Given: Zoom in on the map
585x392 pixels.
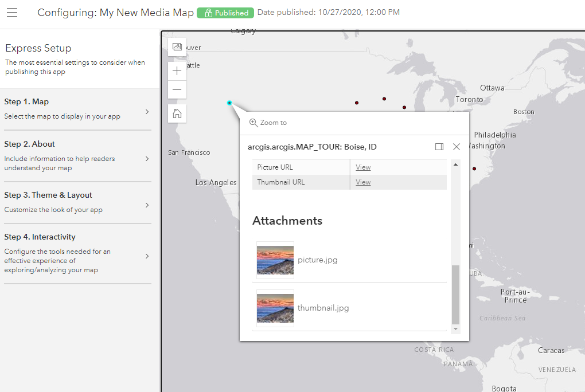Looking at the screenshot, I should coord(177,71).
